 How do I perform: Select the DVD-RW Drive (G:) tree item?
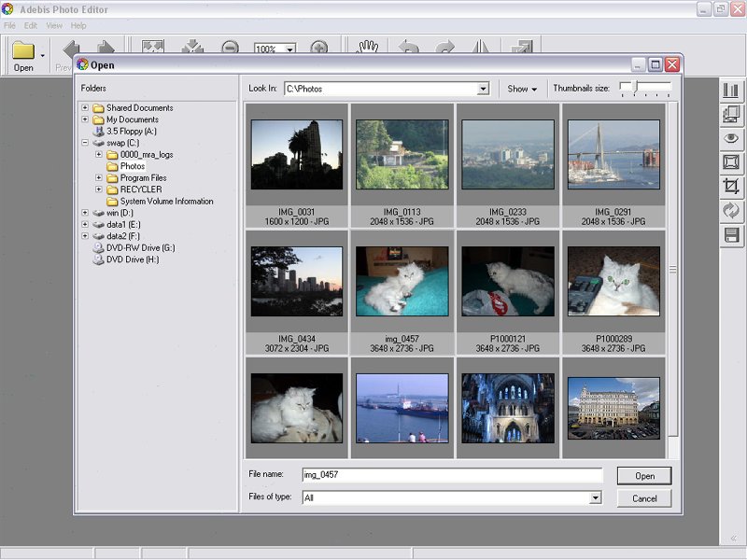(140, 247)
